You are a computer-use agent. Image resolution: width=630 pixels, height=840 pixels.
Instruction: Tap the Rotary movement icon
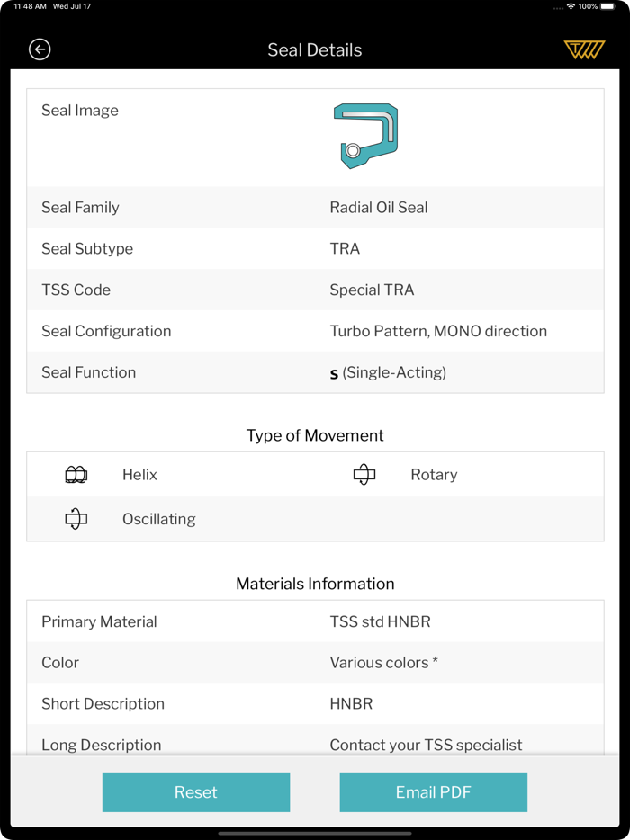pyautogui.click(x=364, y=475)
